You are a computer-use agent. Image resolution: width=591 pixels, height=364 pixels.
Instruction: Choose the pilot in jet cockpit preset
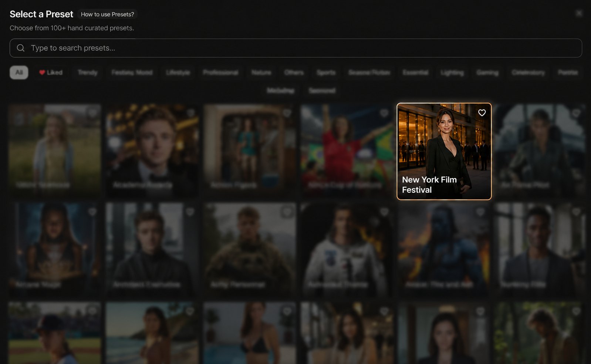pyautogui.click(x=540, y=150)
